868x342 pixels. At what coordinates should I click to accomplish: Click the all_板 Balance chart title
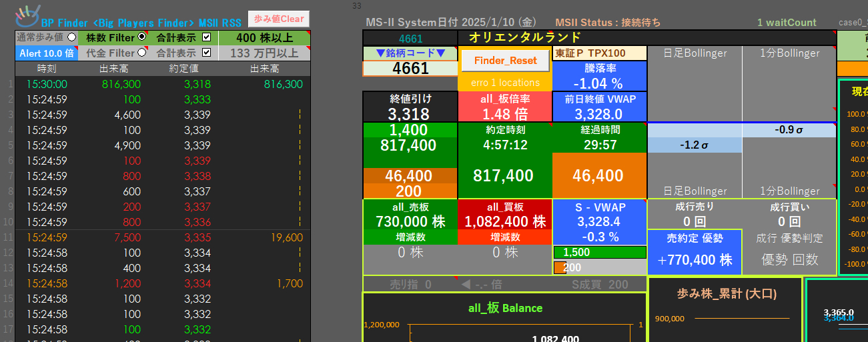pyautogui.click(x=505, y=308)
